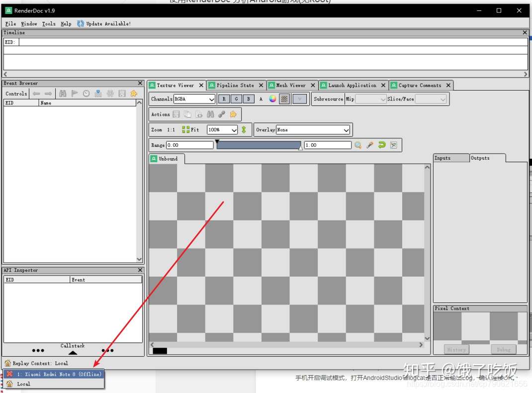Click the checkerboard background icon in Texture Viewer
The image size is (532, 393).
pos(284,99)
